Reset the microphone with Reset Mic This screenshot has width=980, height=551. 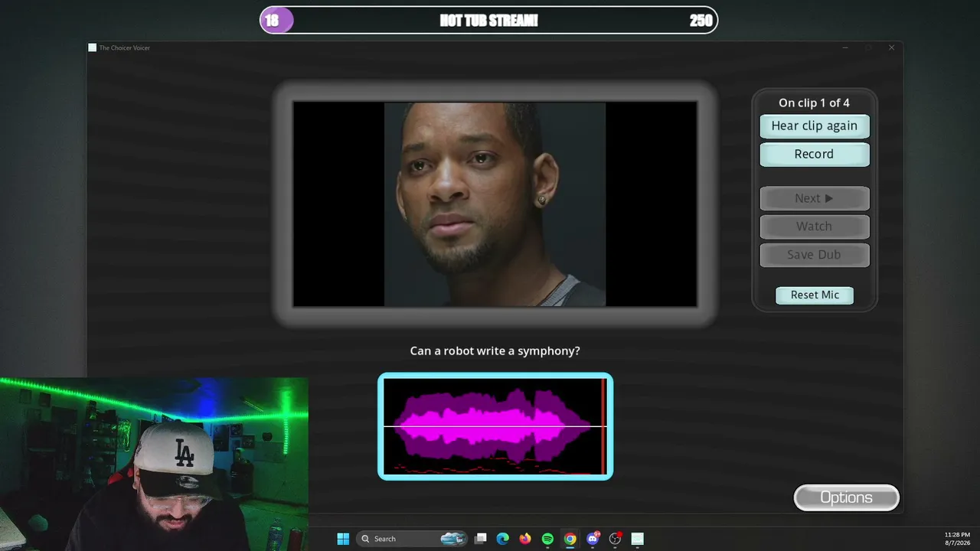(x=815, y=295)
